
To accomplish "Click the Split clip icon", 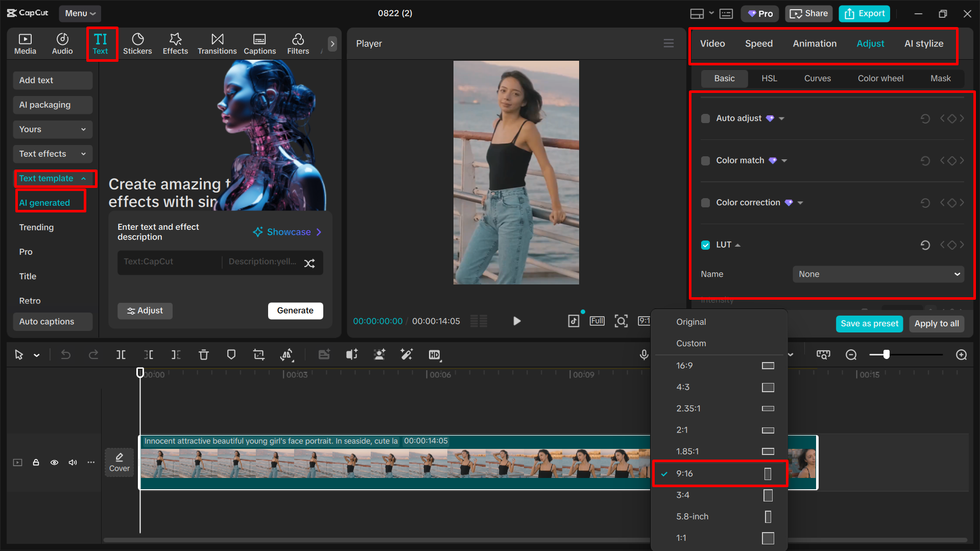I will tap(121, 354).
